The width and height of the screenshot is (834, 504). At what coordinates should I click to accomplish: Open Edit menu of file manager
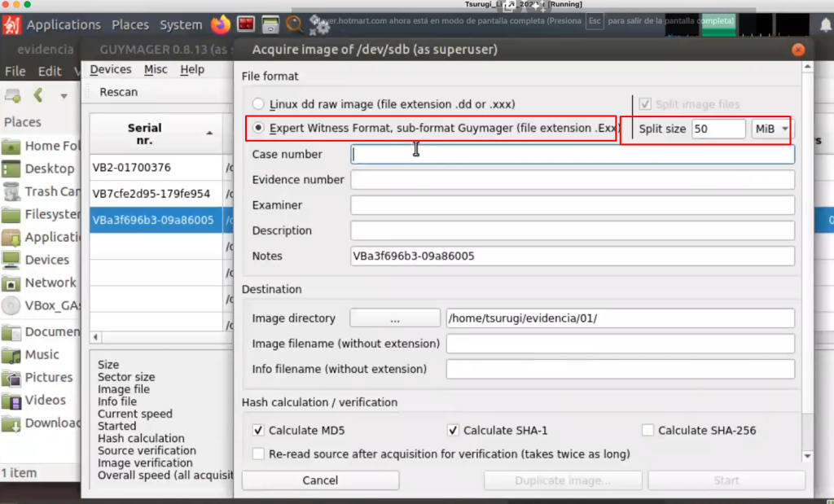[x=50, y=71]
